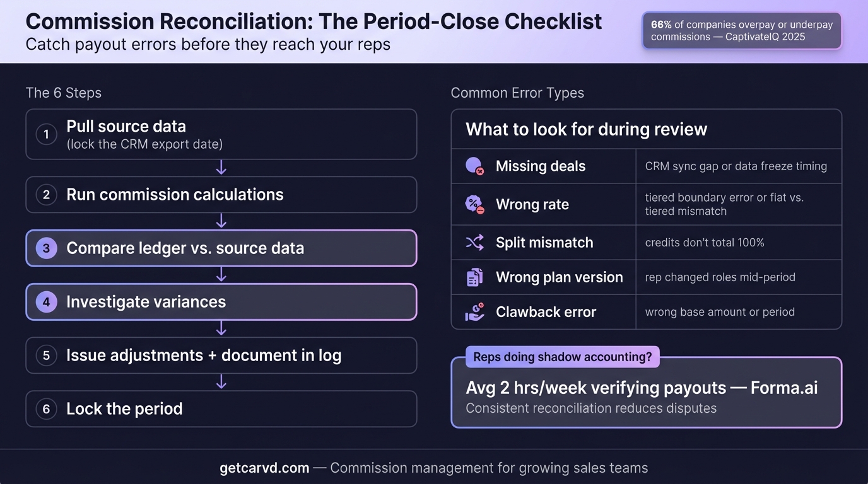The height and width of the screenshot is (484, 868).
Task: Click the step 6 number circle
Action: pos(46,409)
